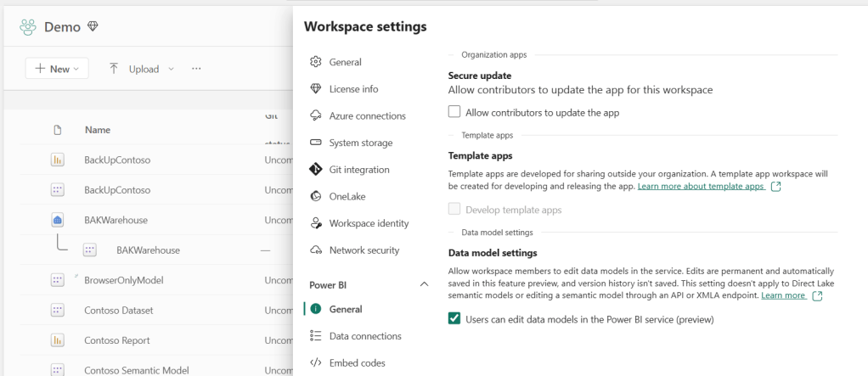Collapse the Power BI settings section
The width and height of the screenshot is (868, 376).
425,284
